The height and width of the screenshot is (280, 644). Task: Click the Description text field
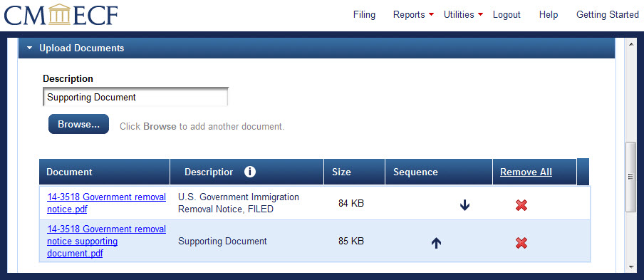pyautogui.click(x=135, y=98)
